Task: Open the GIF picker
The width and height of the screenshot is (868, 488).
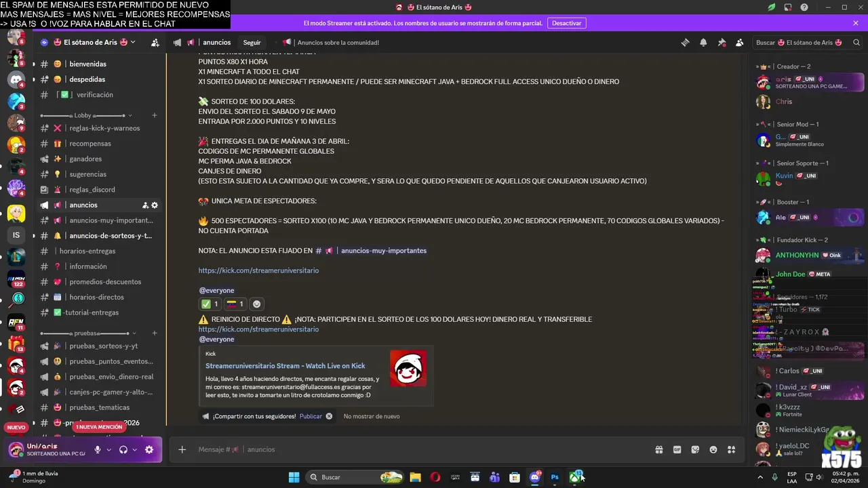Action: click(x=677, y=449)
